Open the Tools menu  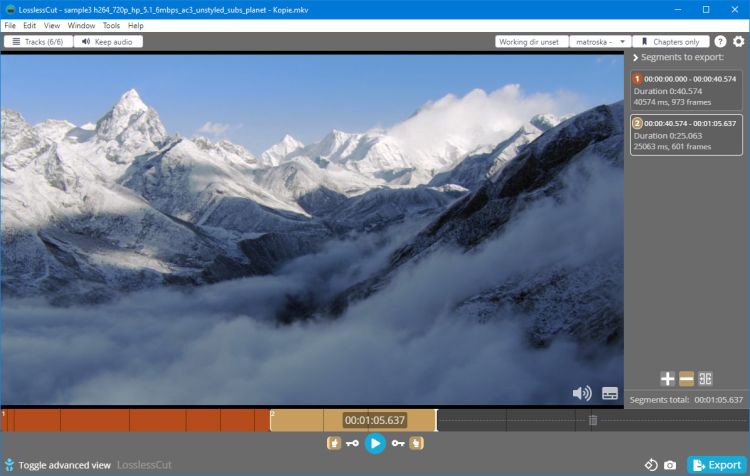[x=111, y=25]
